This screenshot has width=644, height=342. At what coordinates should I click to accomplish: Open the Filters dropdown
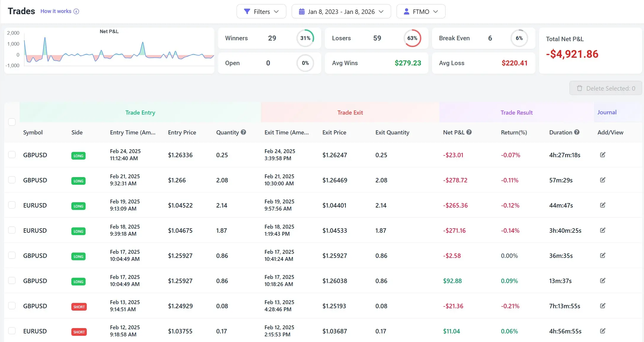click(261, 11)
